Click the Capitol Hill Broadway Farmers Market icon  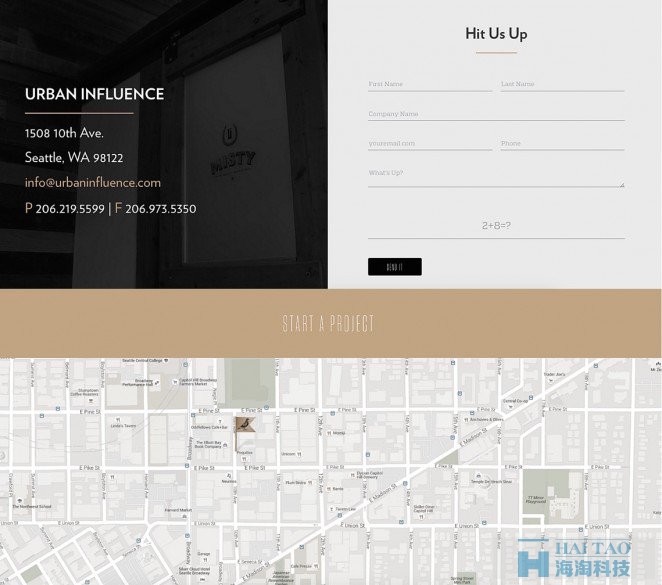tap(175, 382)
